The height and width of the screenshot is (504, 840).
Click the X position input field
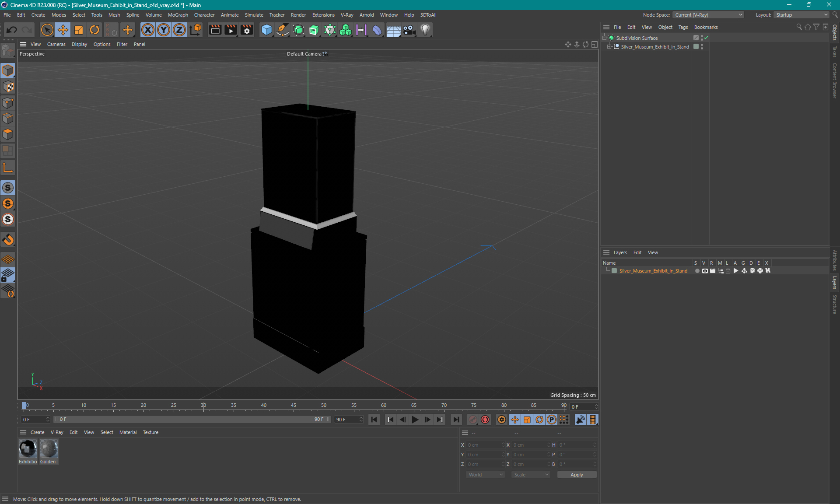tap(485, 445)
